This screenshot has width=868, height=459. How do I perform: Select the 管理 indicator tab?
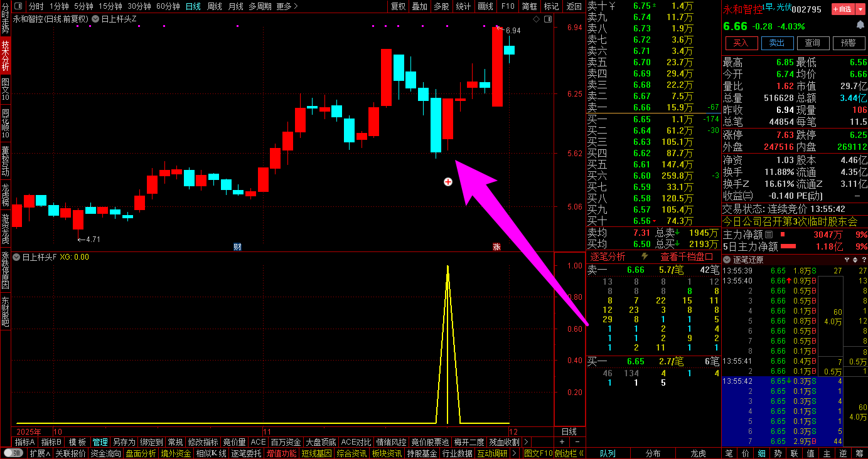pyautogui.click(x=100, y=442)
